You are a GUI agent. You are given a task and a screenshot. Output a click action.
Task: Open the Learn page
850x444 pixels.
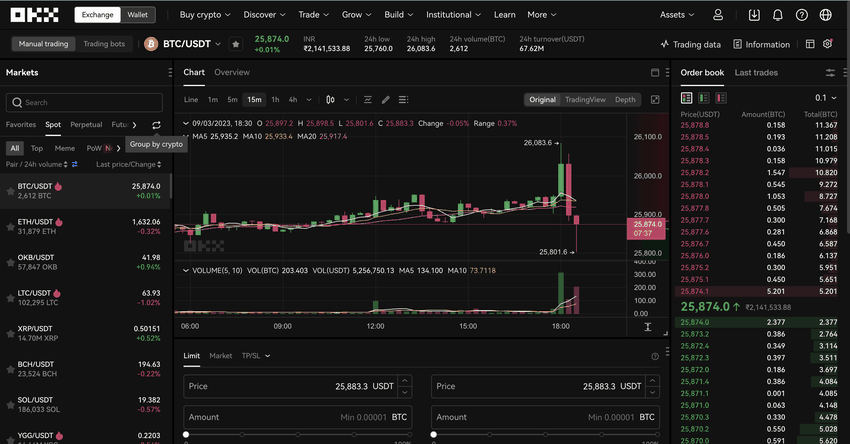[505, 15]
